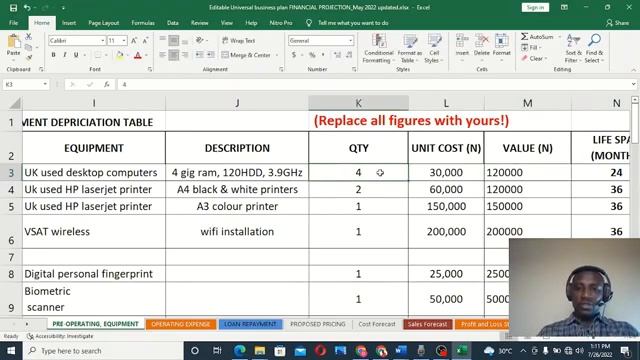This screenshot has height=360, width=640.
Task: Switch to the Formulas ribbon tab
Action: tap(143, 23)
